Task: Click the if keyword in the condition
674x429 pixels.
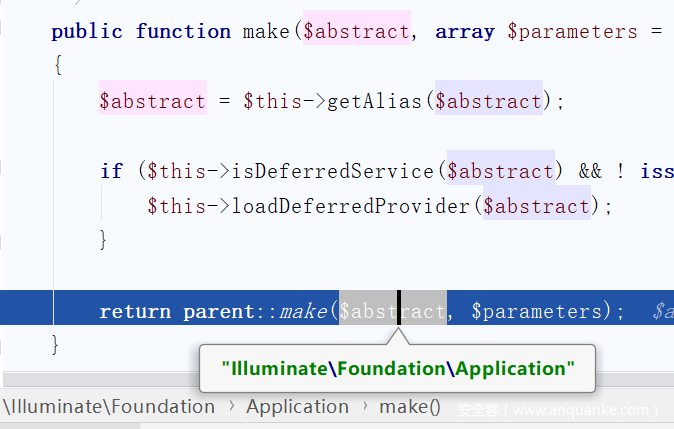Action: point(111,171)
